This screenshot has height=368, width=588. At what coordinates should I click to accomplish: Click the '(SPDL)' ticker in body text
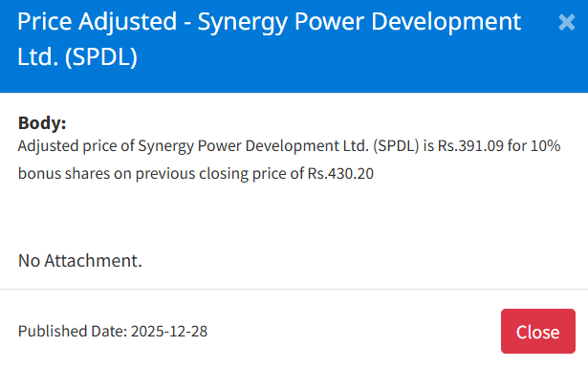click(x=396, y=146)
